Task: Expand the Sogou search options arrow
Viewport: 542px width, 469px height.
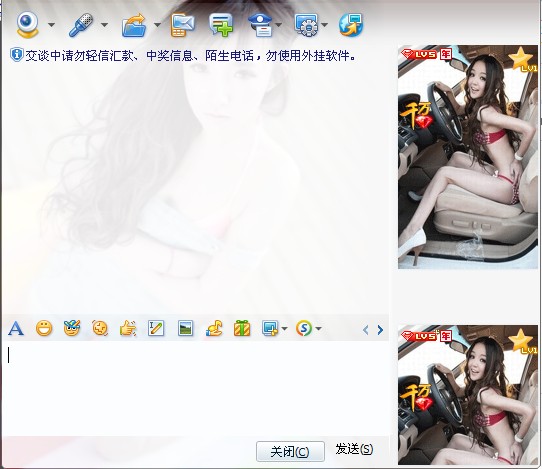Action: pyautogui.click(x=318, y=329)
